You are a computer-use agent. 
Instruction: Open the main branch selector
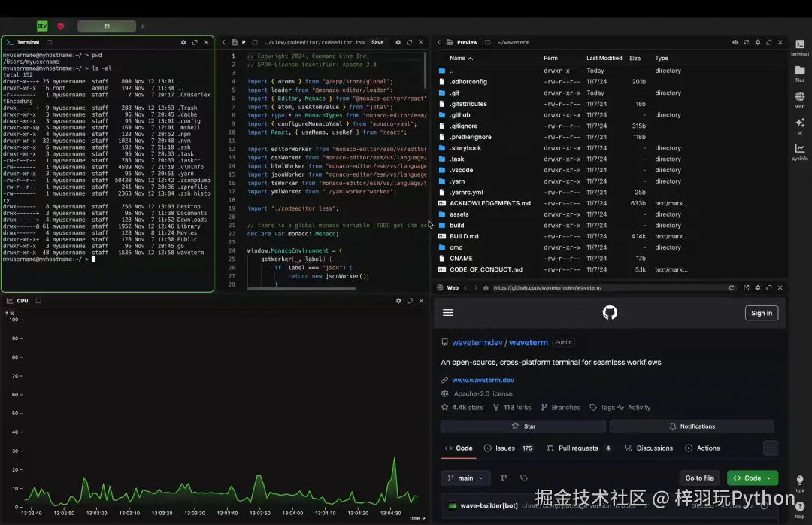(465, 478)
